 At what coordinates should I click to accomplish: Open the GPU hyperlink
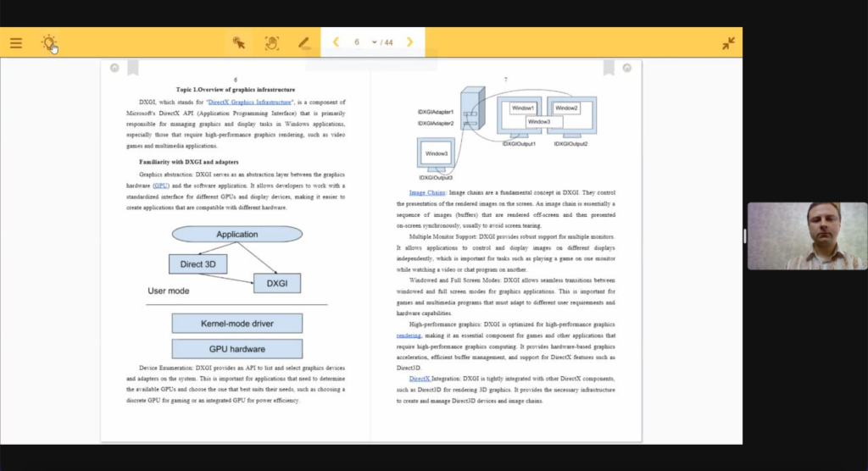[160, 186]
